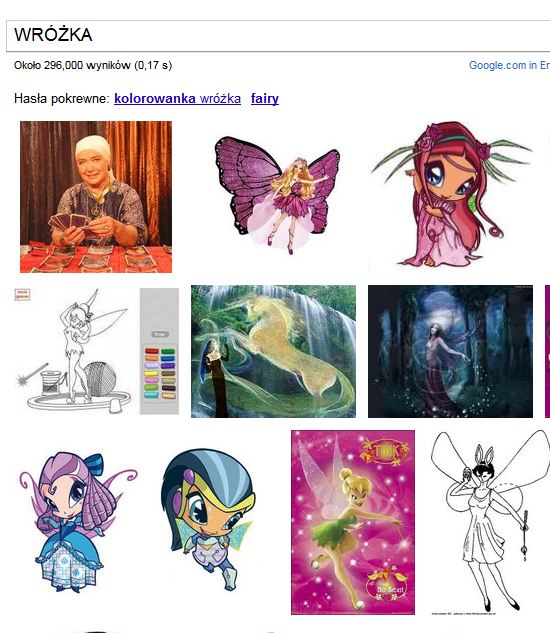The width and height of the screenshot is (550, 633).
Task: Open the butterfly-winged Barbie fairy image
Action: click(x=277, y=196)
